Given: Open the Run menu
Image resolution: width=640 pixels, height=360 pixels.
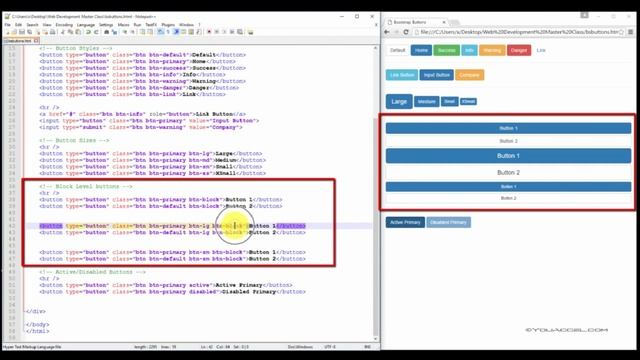Looking at the screenshot, I should pos(137,25).
